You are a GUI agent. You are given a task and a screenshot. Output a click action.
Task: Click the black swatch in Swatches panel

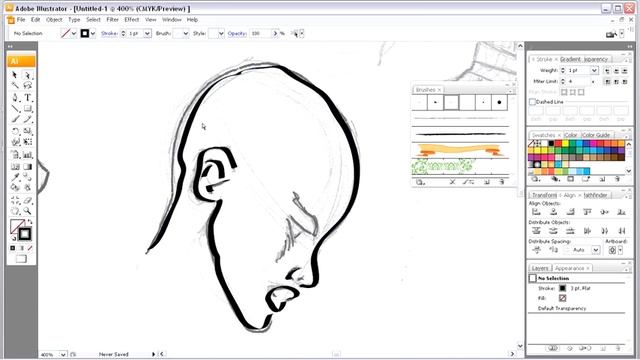[551, 143]
